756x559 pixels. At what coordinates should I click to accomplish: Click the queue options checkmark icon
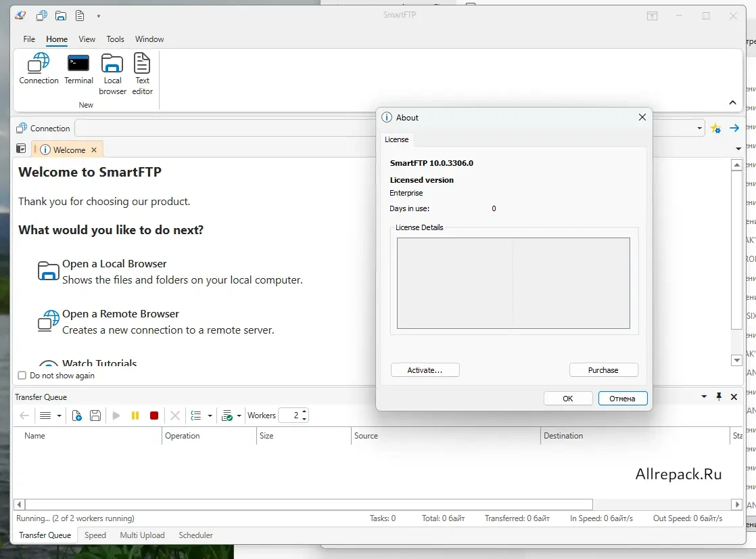point(227,416)
